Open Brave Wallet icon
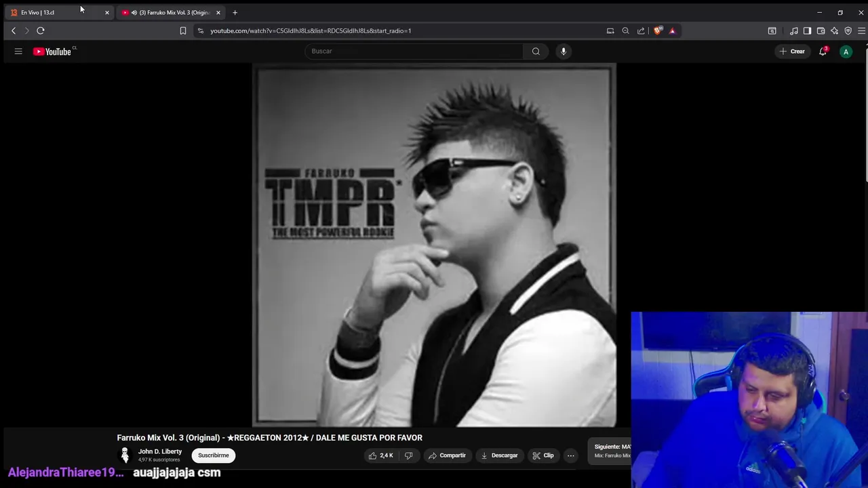Screen dimensions: 868x488 tap(821, 30)
